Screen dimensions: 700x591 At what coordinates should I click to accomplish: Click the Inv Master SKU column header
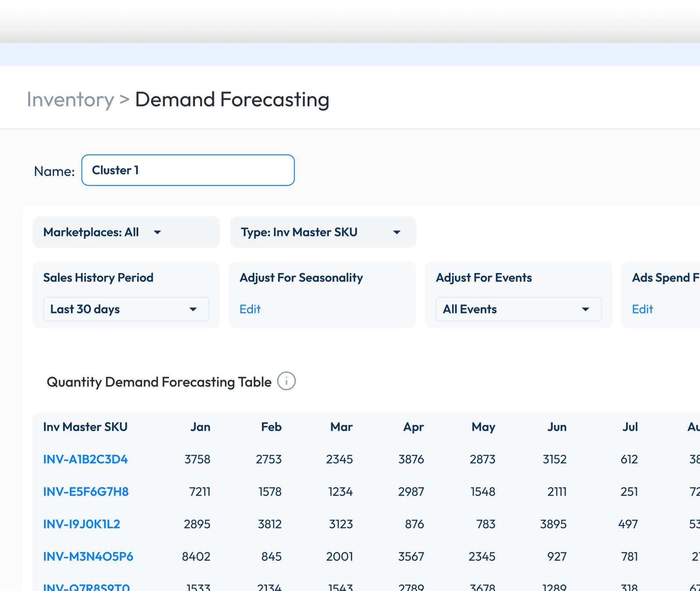pyautogui.click(x=85, y=427)
